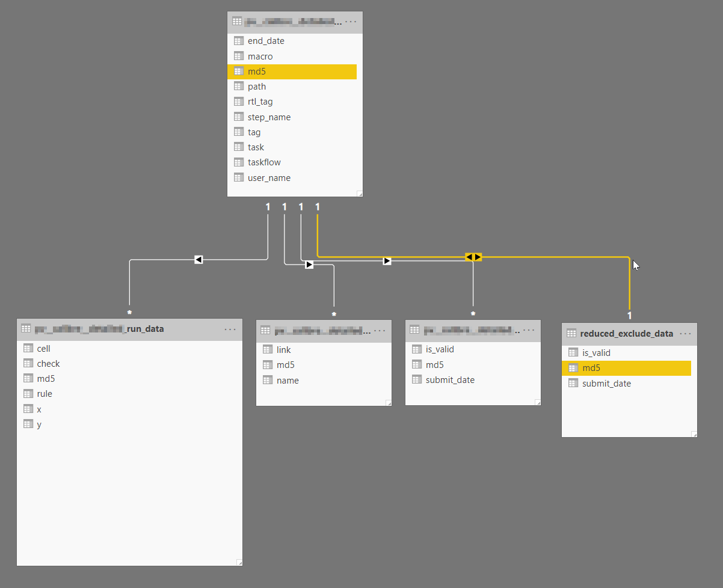Viewport: 723px width, 588px height.
Task: Select the name field
Action: coord(321,381)
